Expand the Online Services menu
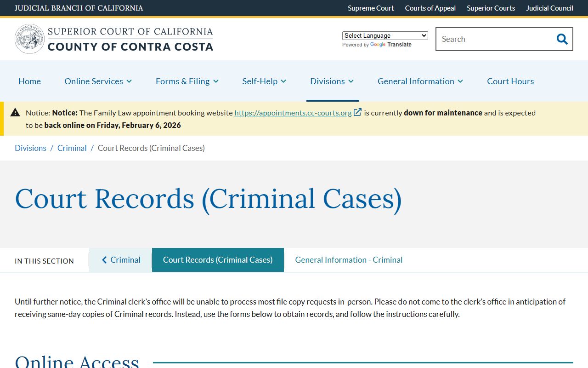 click(x=98, y=81)
